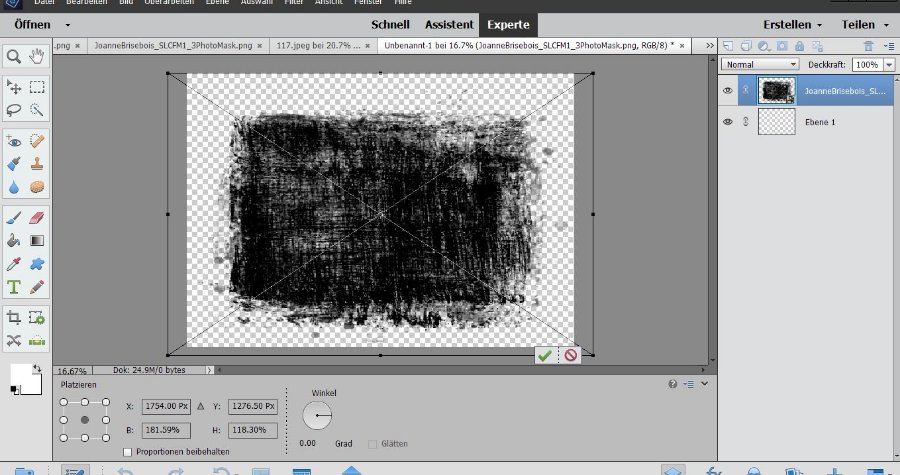The height and width of the screenshot is (475, 900).
Task: Choose the Crop tool
Action: 14,317
